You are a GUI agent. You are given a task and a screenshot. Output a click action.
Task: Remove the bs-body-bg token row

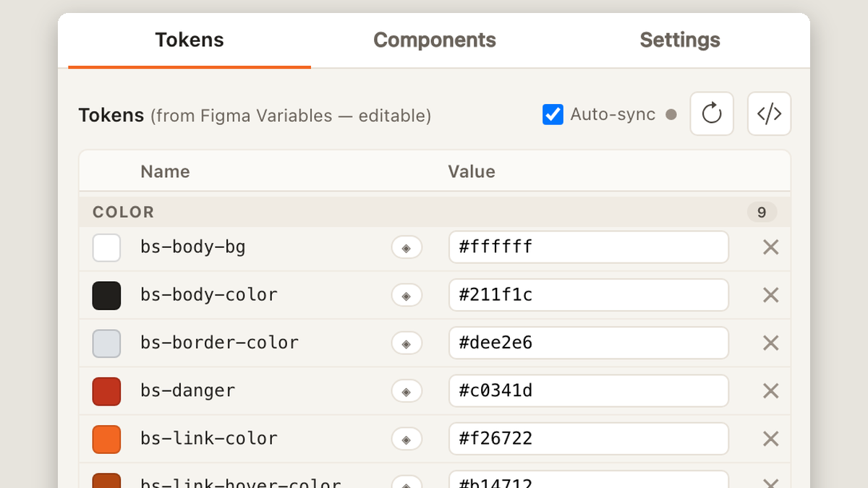(x=771, y=247)
